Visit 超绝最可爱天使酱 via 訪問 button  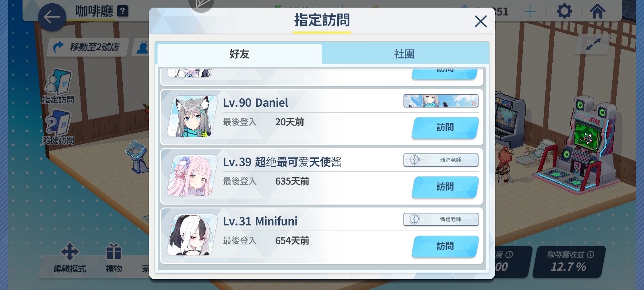pos(445,187)
